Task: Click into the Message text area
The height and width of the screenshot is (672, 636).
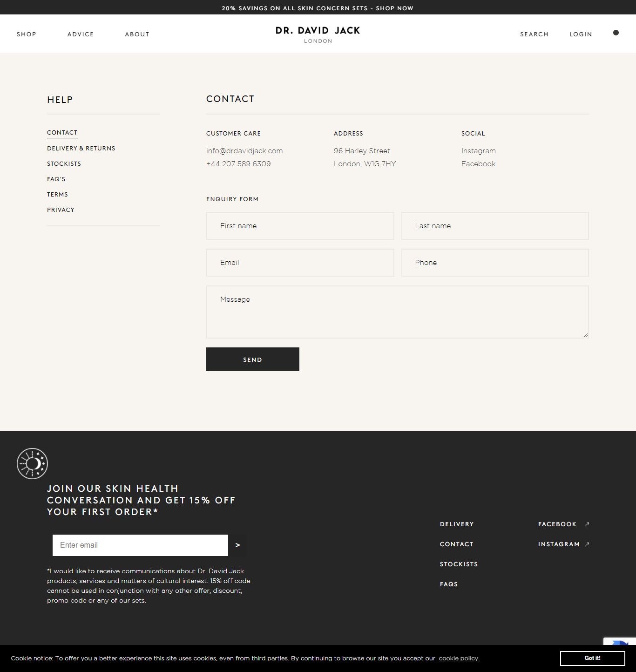Action: coord(398,312)
